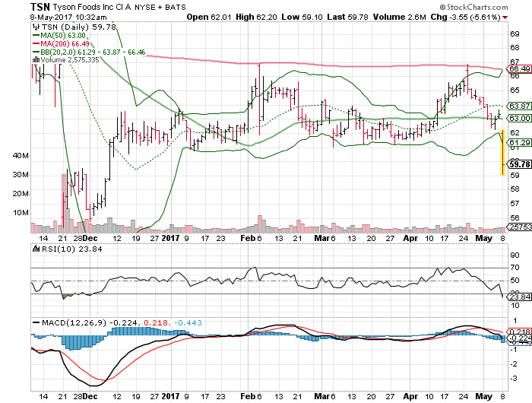Click the Tyson Foods Inc Cl A name
This screenshot has height=403, width=532.
[92, 7]
